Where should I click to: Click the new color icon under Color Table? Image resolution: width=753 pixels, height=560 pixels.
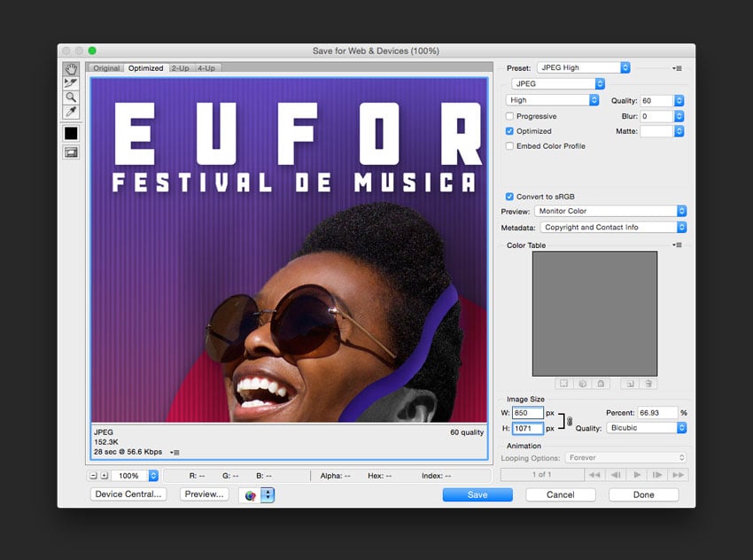coord(630,384)
